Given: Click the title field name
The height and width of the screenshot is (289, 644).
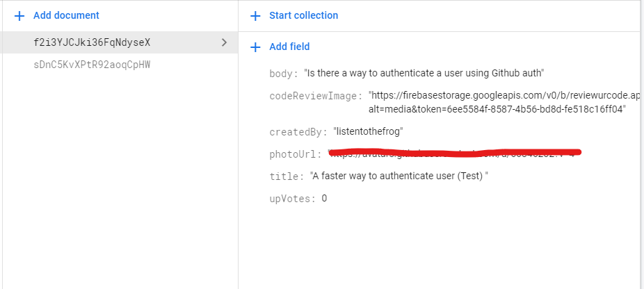Looking at the screenshot, I should click(287, 176).
